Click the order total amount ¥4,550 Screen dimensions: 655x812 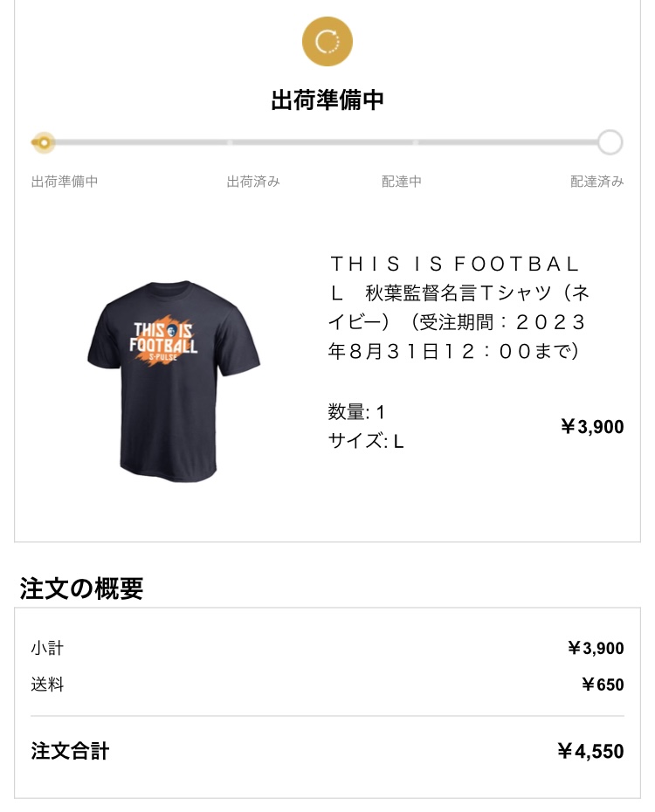coord(590,751)
